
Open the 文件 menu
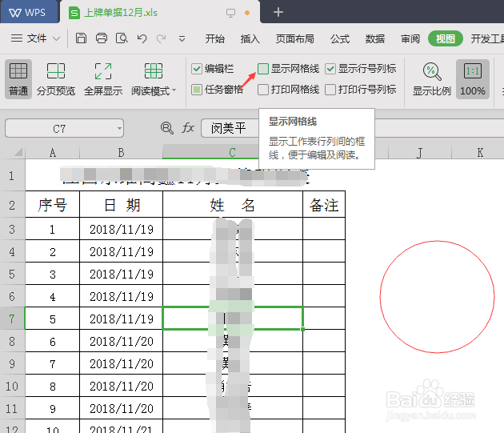pyautogui.click(x=29, y=38)
